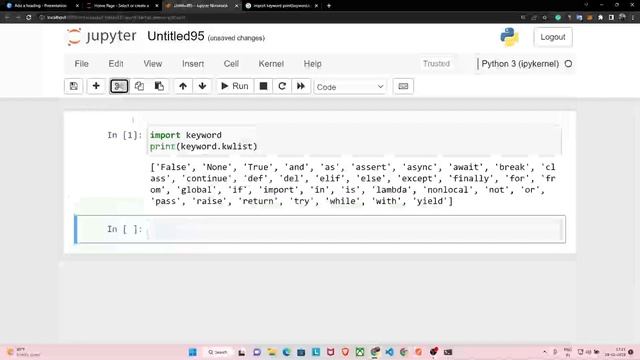Interrupt the kernel with the stop icon
The width and height of the screenshot is (640, 360).
coord(263,86)
